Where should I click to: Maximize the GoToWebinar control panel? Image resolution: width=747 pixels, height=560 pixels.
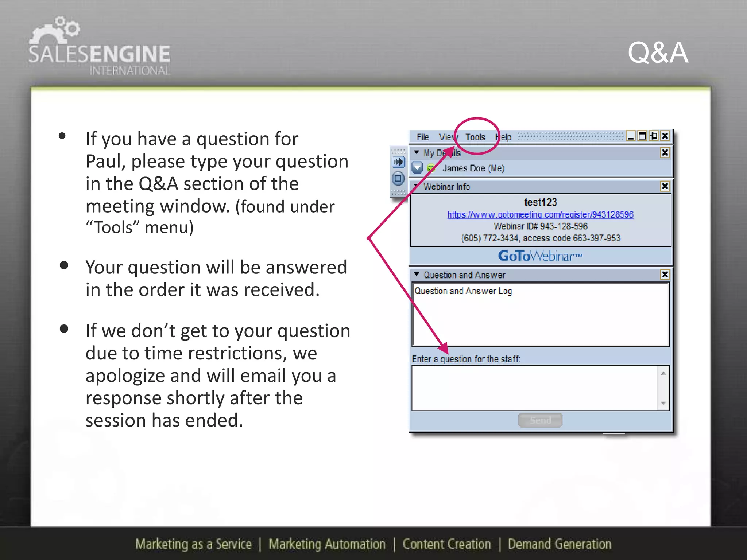point(642,136)
